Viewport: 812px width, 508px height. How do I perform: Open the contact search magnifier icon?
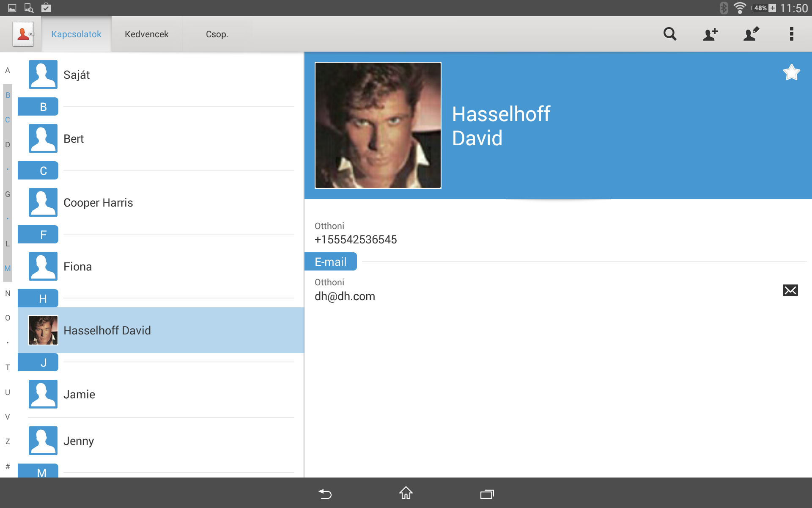[x=670, y=34]
